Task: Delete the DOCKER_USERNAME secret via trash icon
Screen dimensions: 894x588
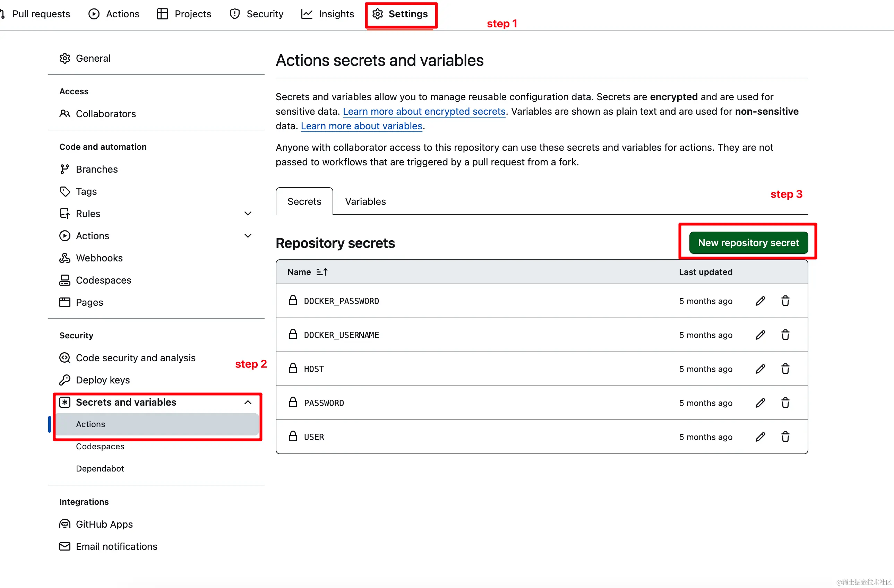Action: [785, 335]
